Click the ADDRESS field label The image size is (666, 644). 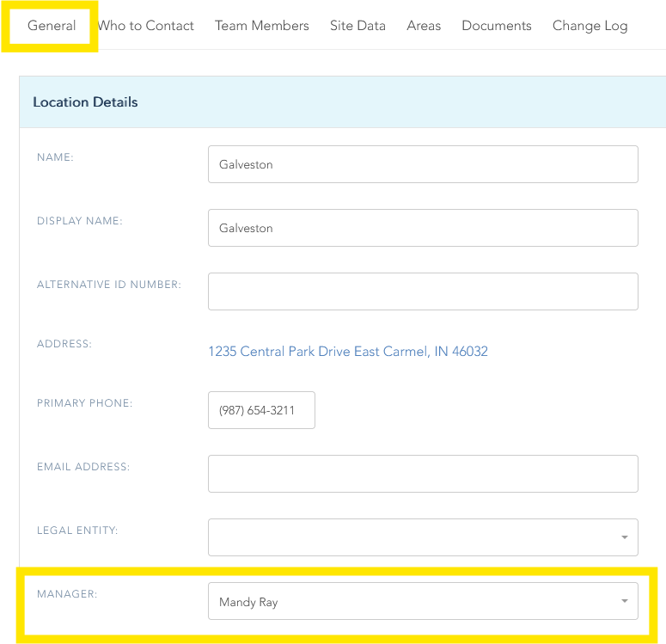pyautogui.click(x=64, y=344)
